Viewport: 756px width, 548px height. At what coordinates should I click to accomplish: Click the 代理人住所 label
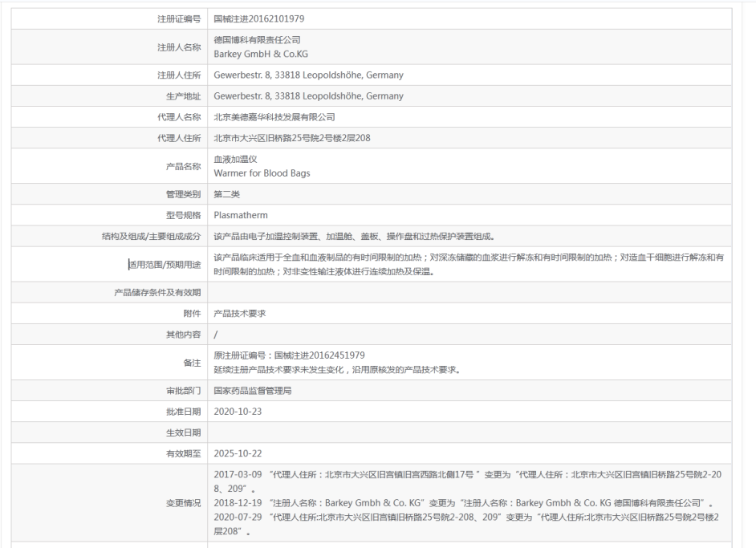(179, 138)
